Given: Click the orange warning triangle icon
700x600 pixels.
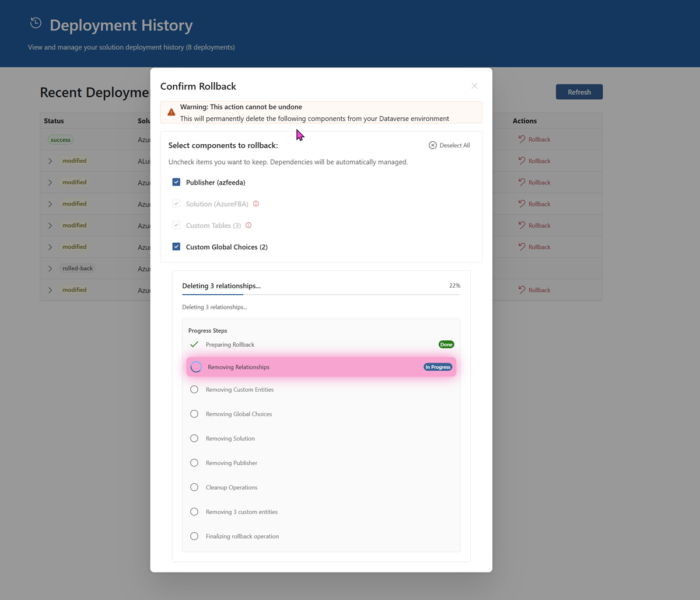Looking at the screenshot, I should click(171, 112).
